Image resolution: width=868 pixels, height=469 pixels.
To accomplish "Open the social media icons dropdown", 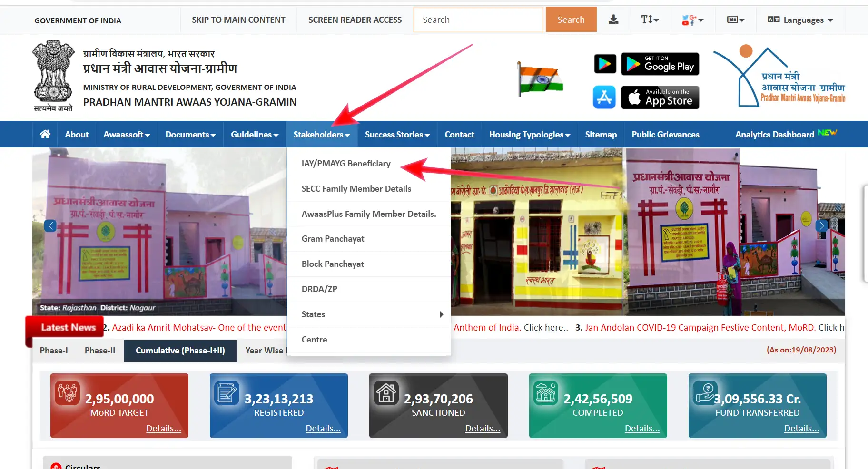I will pyautogui.click(x=692, y=20).
